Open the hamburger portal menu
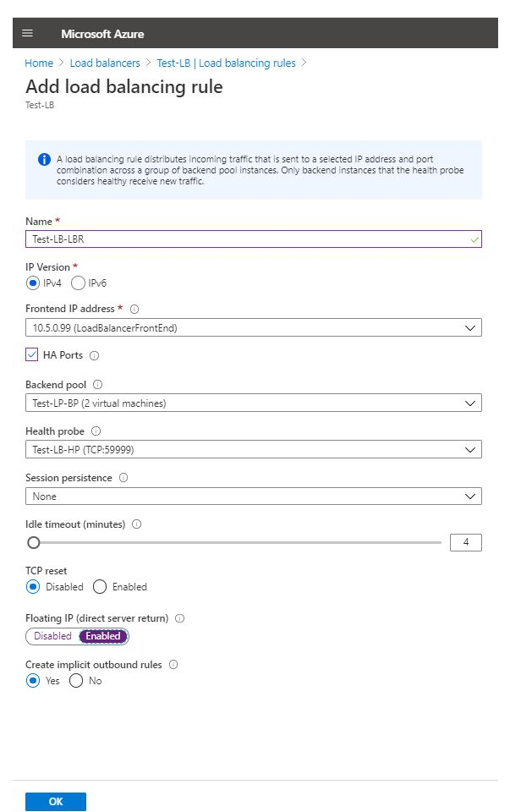Viewport: 510px width, 812px height. (28, 34)
